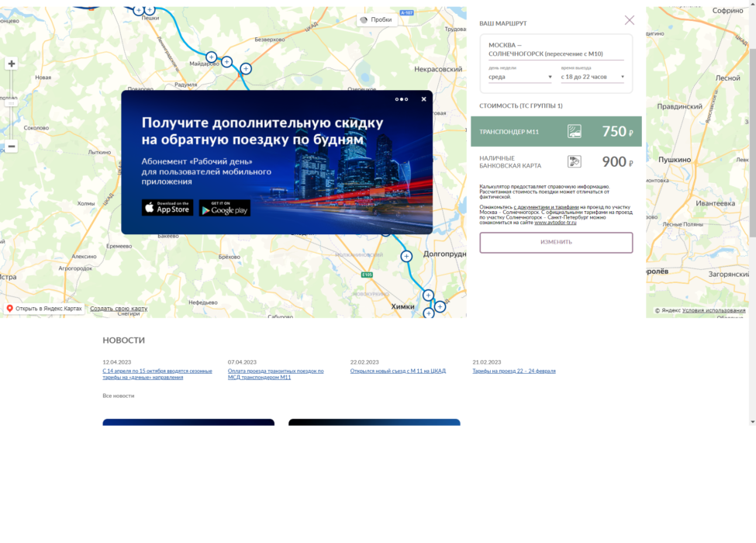Image resolution: width=756 pixels, height=543 pixels.
Task: Click the interchange marker near Химки
Action: click(427, 295)
